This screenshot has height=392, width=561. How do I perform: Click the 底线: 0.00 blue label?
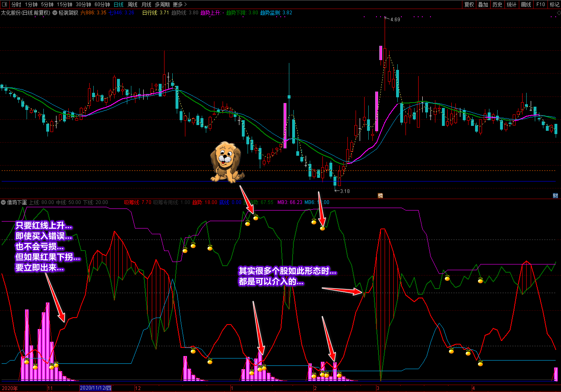[x=231, y=202]
